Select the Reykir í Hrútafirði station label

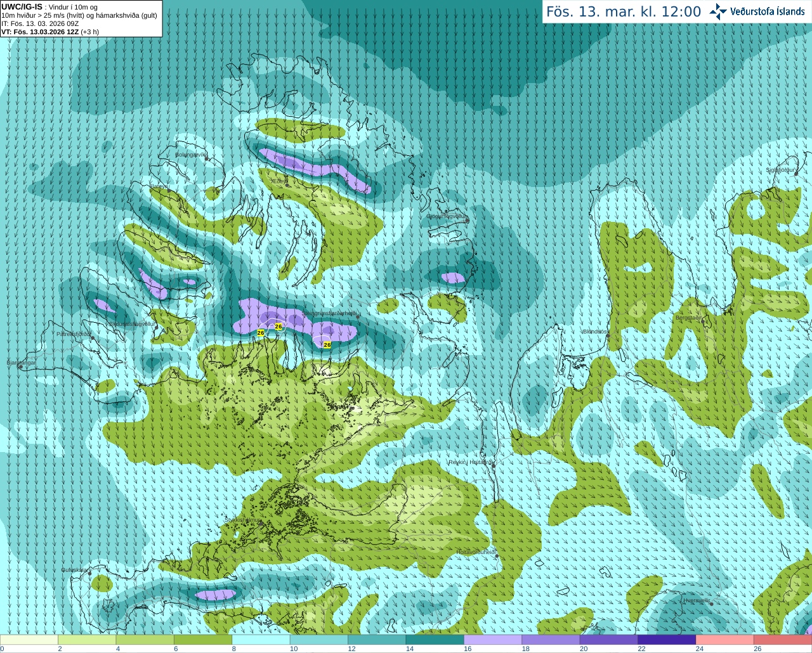(x=471, y=462)
